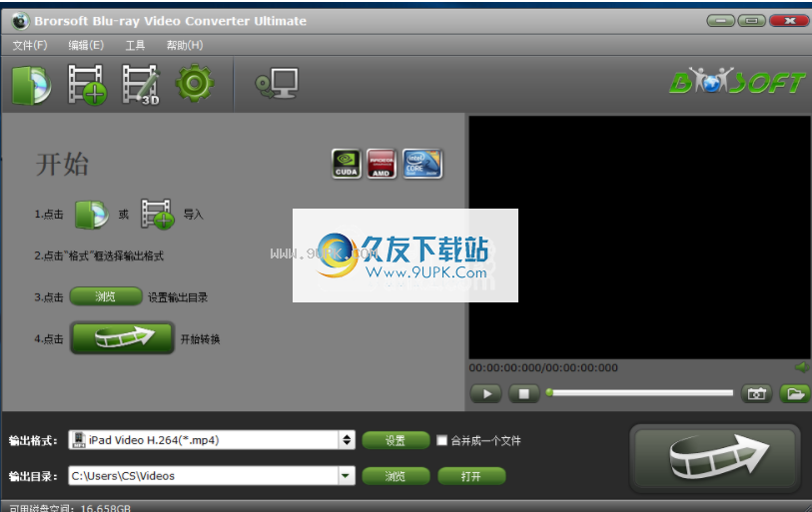Click the black video preview area
This screenshot has width=812, height=512.
[x=639, y=238]
